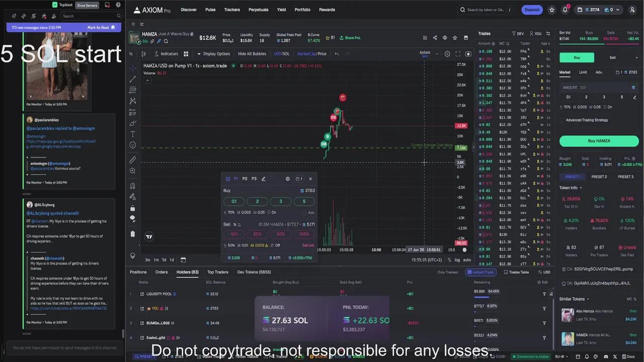The width and height of the screenshot is (644, 362).
Task: Select PRESET 2 tab
Action: pos(599,177)
